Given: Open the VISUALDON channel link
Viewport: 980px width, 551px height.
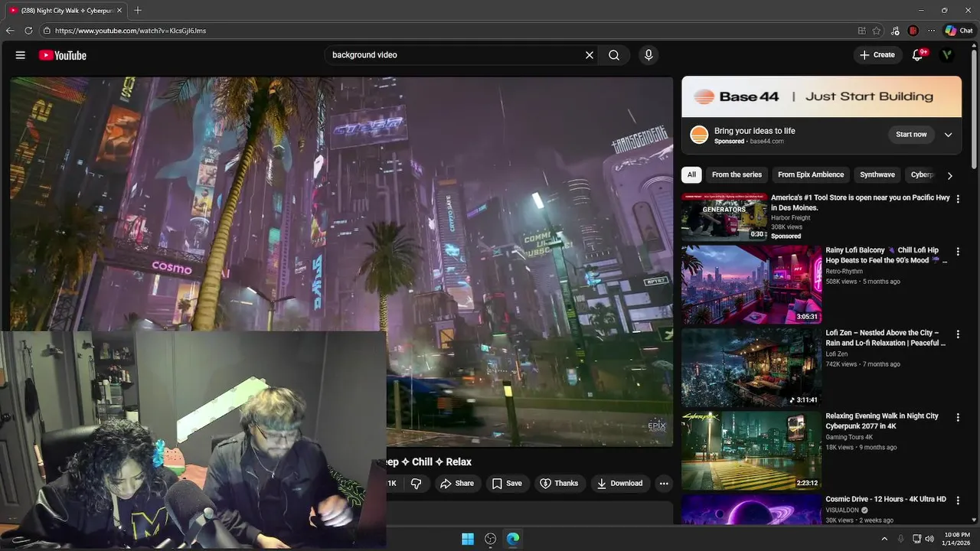Looking at the screenshot, I should coord(842,510).
